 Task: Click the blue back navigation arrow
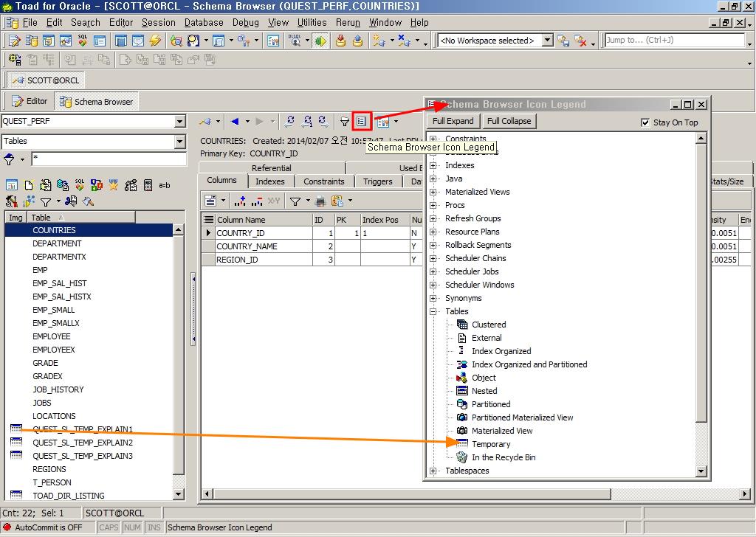pos(235,122)
